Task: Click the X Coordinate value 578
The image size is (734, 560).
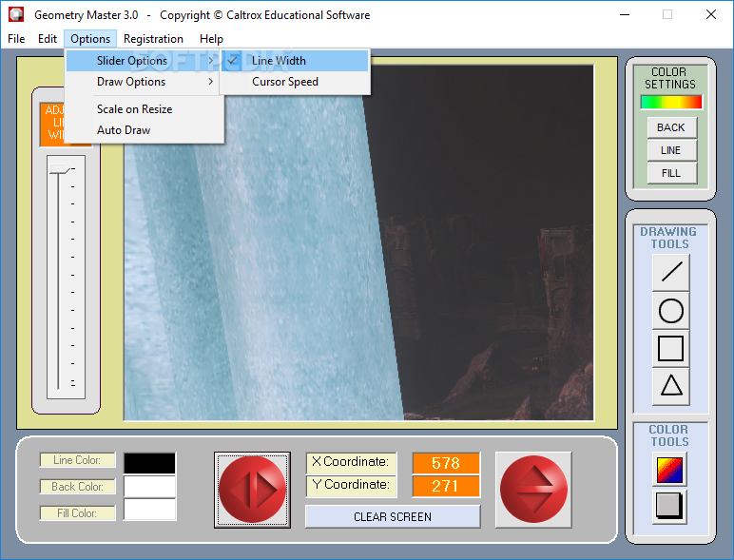Action: [446, 463]
